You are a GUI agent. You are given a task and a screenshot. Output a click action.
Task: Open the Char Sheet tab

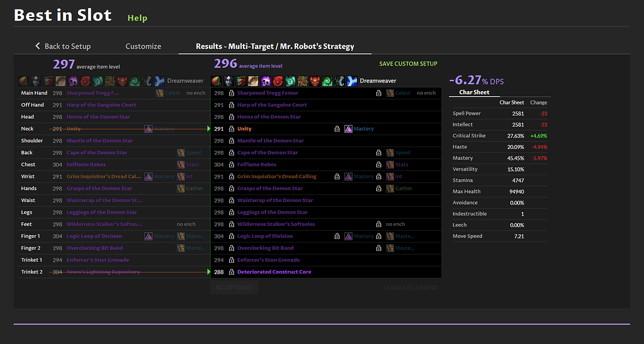point(474,92)
